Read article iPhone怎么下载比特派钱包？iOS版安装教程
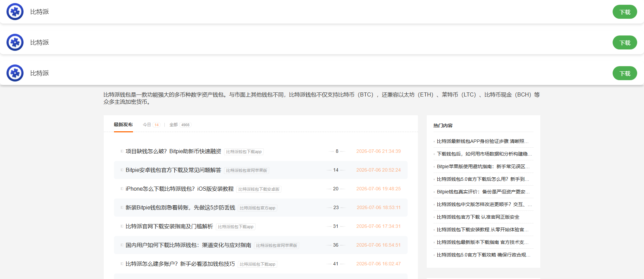This screenshot has width=644, height=279. [179, 189]
